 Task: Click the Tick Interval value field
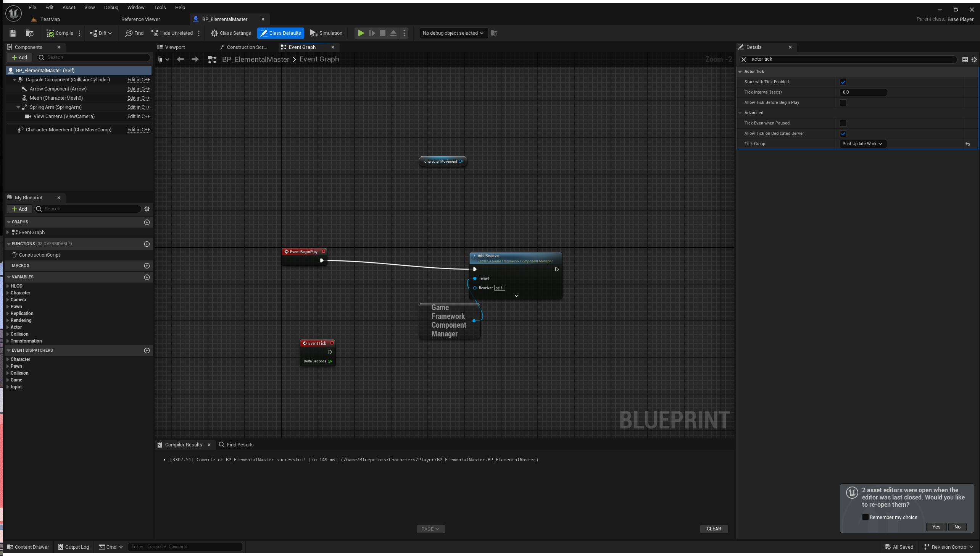pyautogui.click(x=862, y=92)
